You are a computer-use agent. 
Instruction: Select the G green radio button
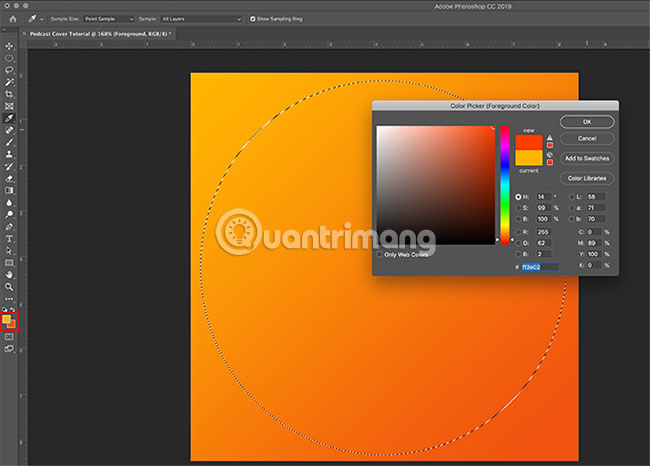coord(518,243)
